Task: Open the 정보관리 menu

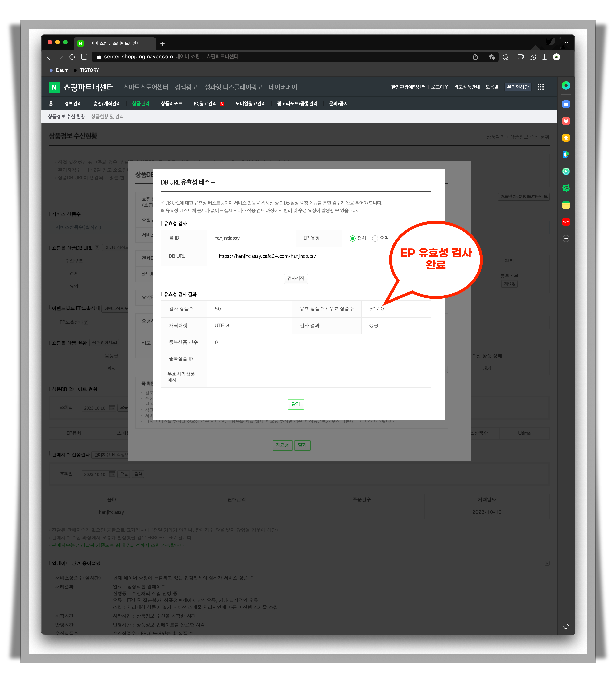Action: (x=73, y=104)
